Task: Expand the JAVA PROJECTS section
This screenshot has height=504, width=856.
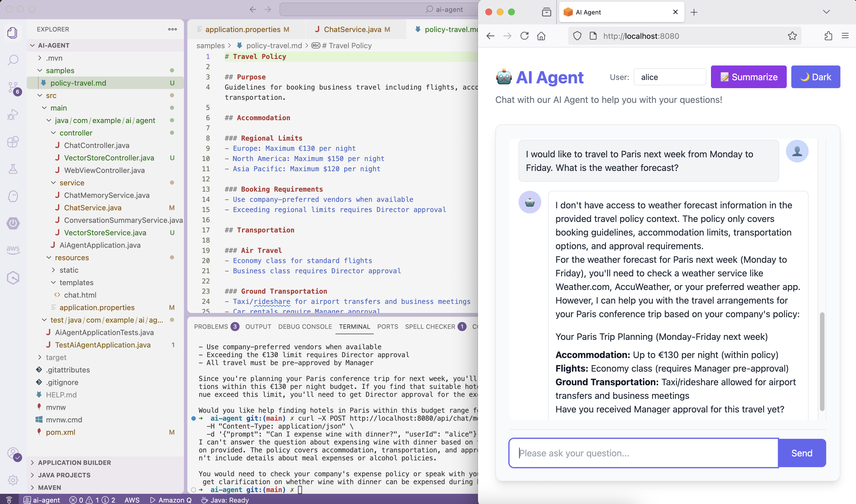Action: [64, 475]
